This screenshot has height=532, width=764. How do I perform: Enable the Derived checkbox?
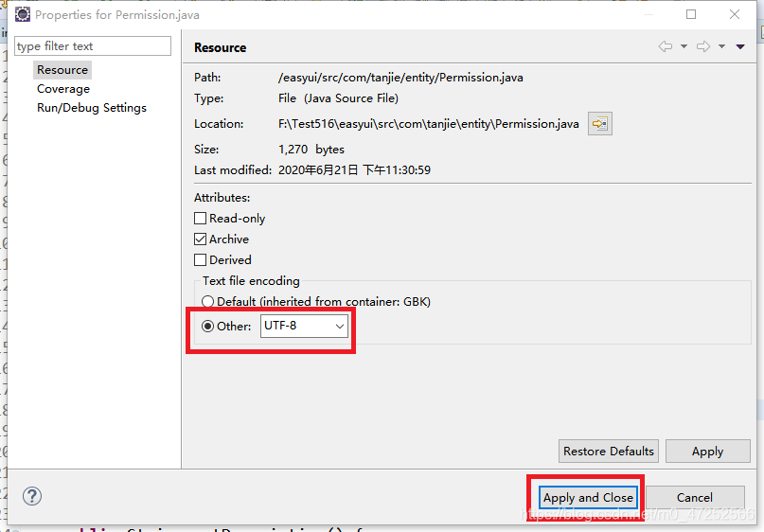[x=200, y=260]
